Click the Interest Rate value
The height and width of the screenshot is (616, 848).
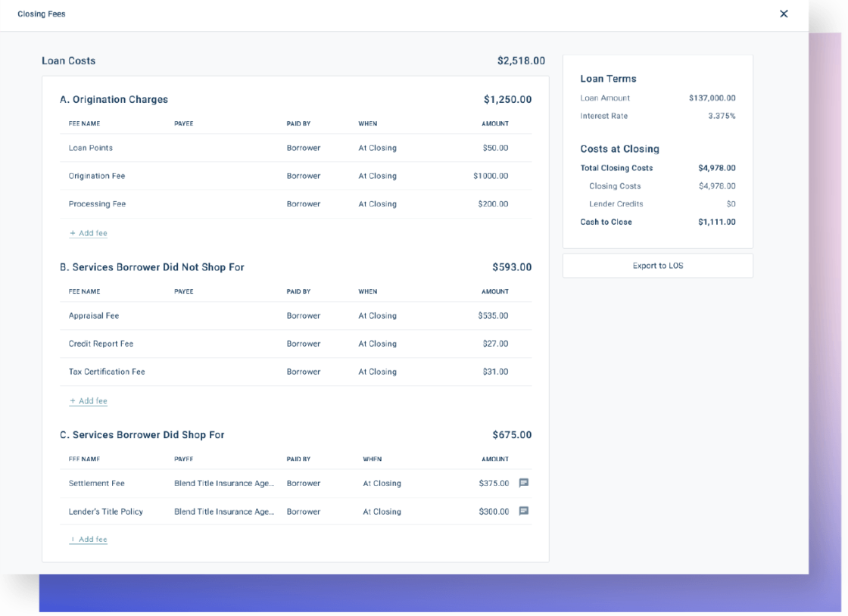[x=722, y=116]
